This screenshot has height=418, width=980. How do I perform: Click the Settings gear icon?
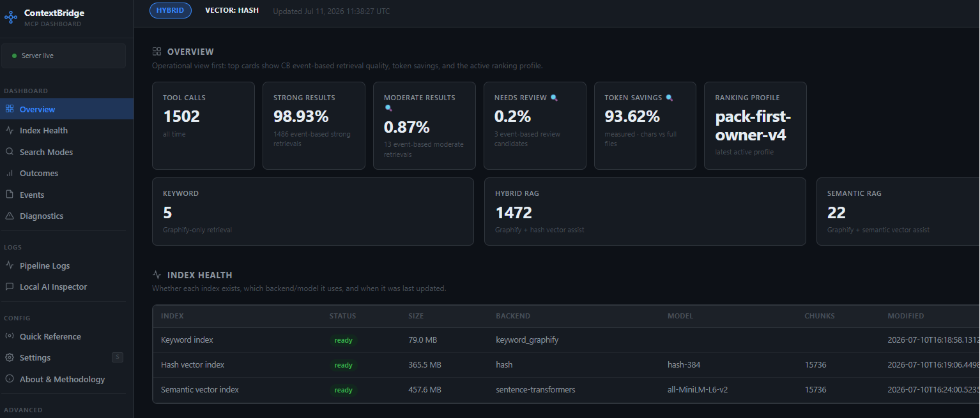coord(10,357)
